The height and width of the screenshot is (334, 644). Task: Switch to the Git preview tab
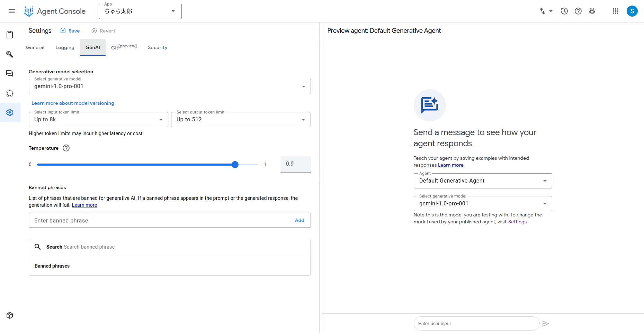point(124,47)
